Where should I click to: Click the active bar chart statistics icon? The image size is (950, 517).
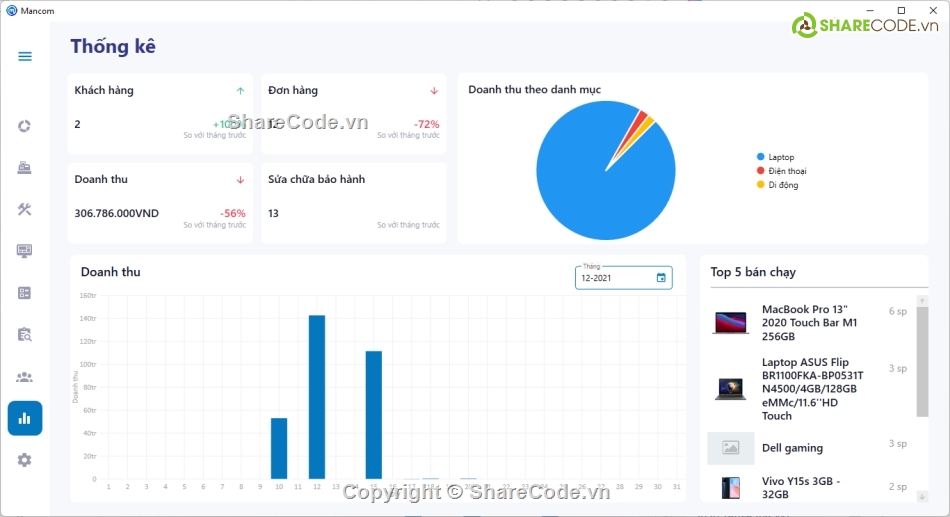click(25, 418)
